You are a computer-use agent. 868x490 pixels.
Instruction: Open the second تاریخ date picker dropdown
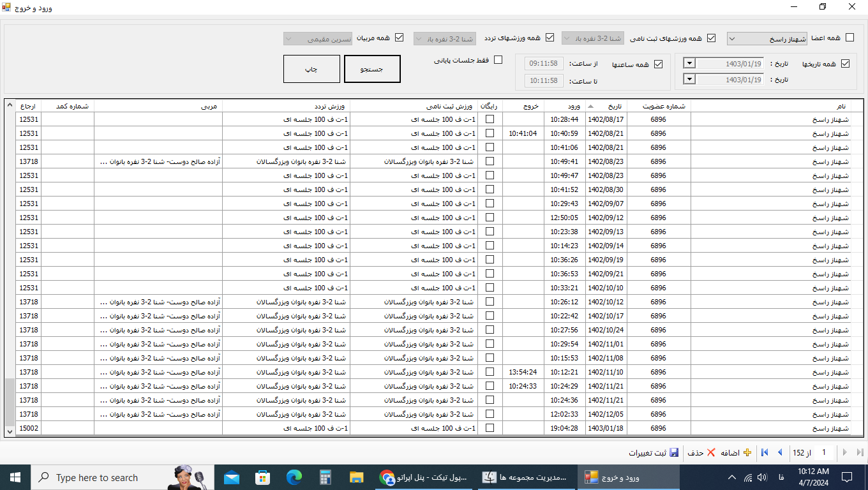click(690, 80)
